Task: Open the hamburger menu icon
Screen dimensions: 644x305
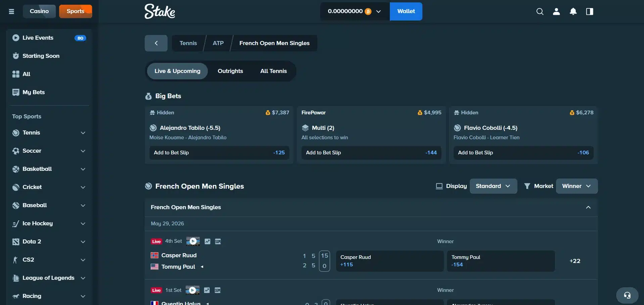Action: pyautogui.click(x=11, y=11)
